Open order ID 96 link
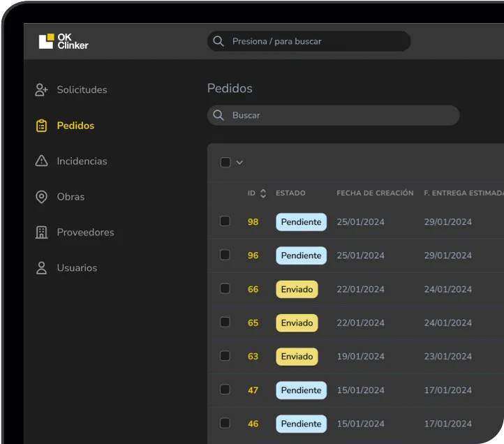504x444 pixels. click(253, 256)
